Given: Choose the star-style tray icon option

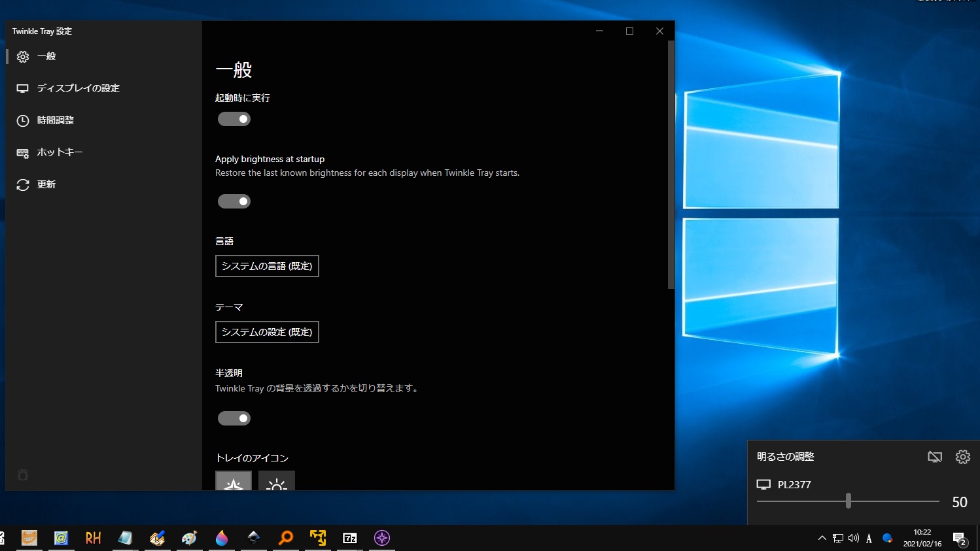Looking at the screenshot, I should click(x=234, y=481).
